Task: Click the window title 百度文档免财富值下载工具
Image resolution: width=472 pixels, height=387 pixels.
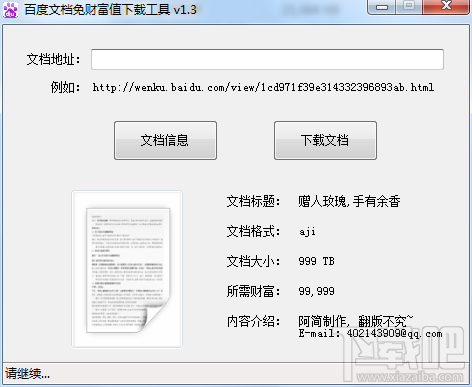Action: pyautogui.click(x=97, y=9)
